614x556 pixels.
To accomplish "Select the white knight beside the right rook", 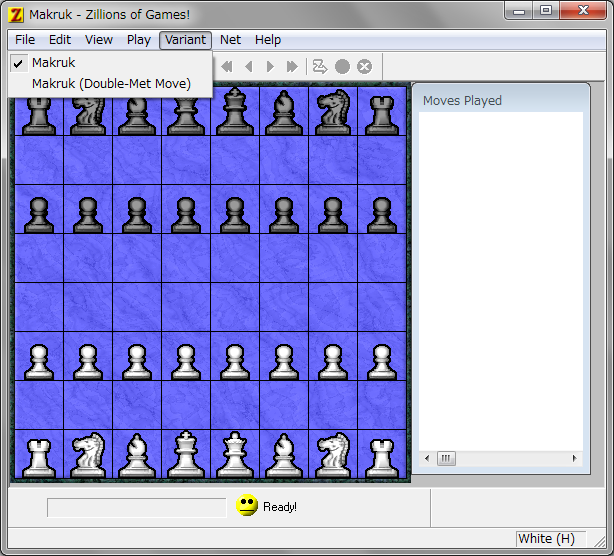I will point(333,455).
